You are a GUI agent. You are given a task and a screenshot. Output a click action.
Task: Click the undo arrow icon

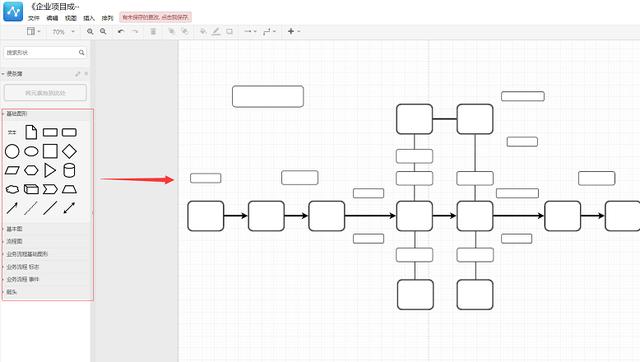click(121, 31)
